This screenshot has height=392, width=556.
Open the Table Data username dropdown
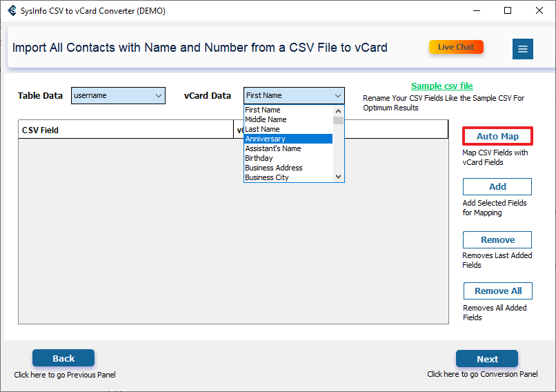click(x=118, y=95)
